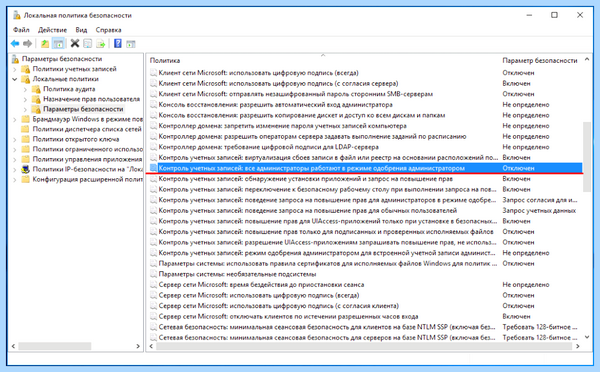The image size is (600, 372).
Task: Click the tree pane scroll left arrow
Action: point(13,346)
